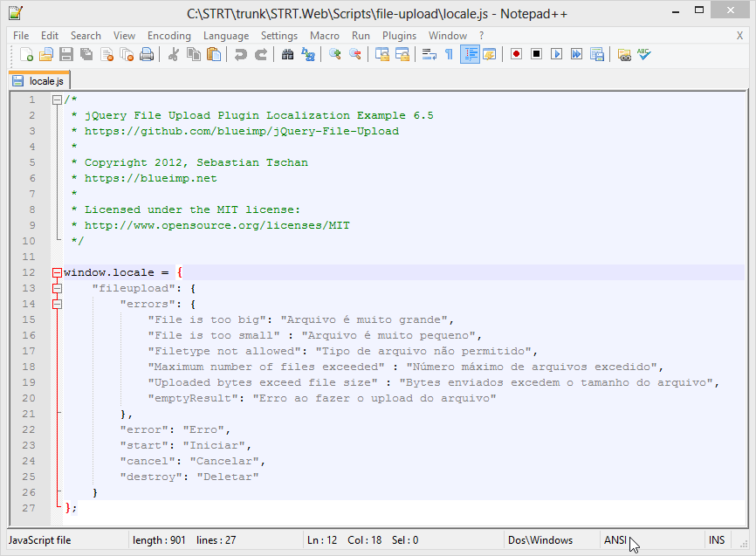Click the New file toolbar icon
Viewport: 756px width, 556px height.
click(26, 54)
